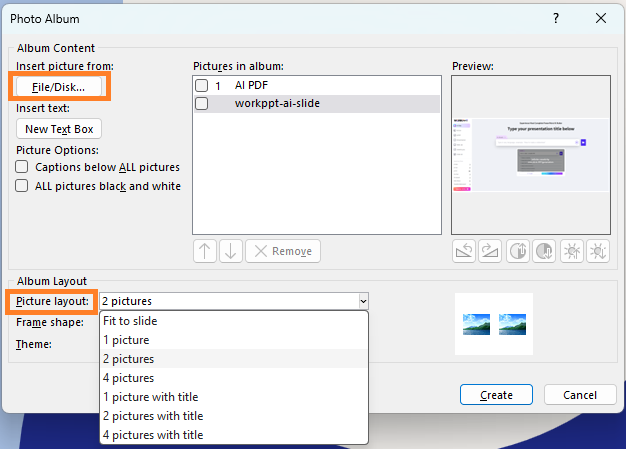Click the Theme label
The image size is (626, 449).
tap(34, 344)
